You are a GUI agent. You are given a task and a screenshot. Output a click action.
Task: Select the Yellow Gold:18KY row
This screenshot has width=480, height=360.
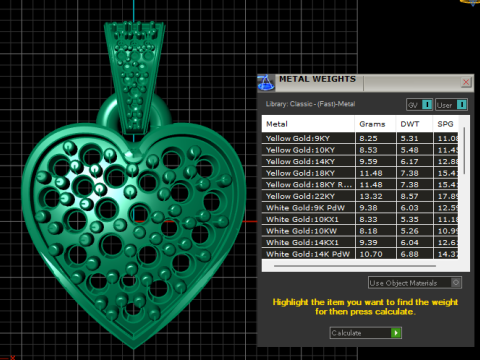pyautogui.click(x=360, y=173)
